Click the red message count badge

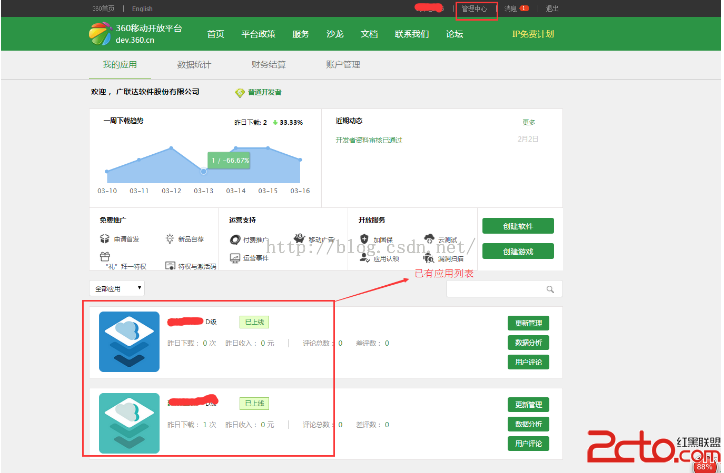524,8
